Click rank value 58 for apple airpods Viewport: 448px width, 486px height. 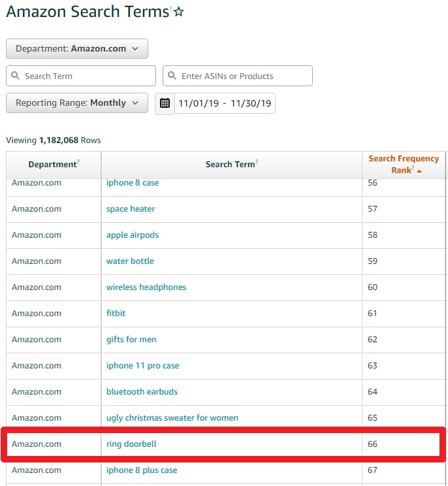pyautogui.click(x=372, y=235)
